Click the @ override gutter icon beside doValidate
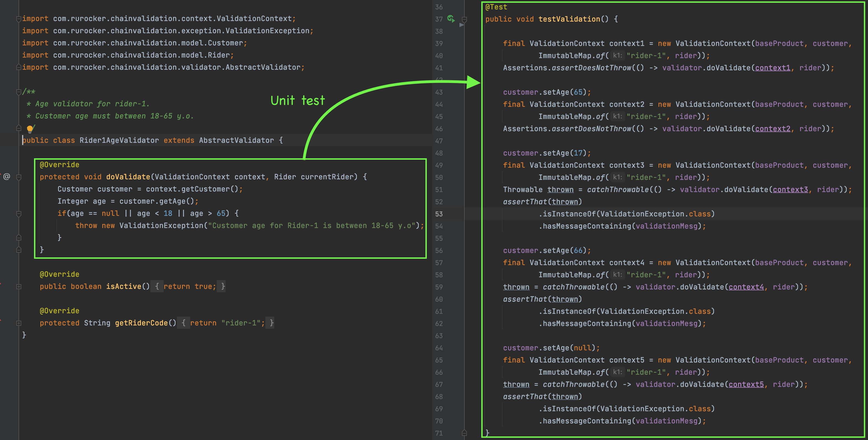The height and width of the screenshot is (440, 868). click(x=7, y=177)
